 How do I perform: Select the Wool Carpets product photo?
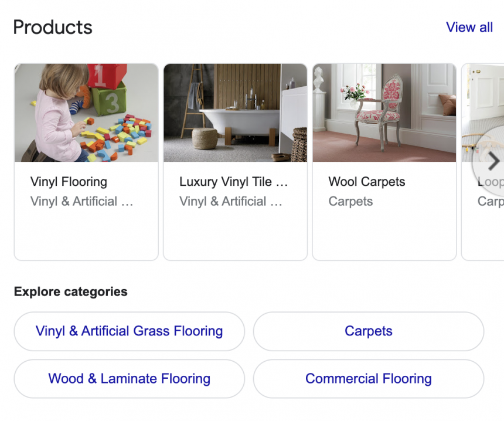(384, 113)
